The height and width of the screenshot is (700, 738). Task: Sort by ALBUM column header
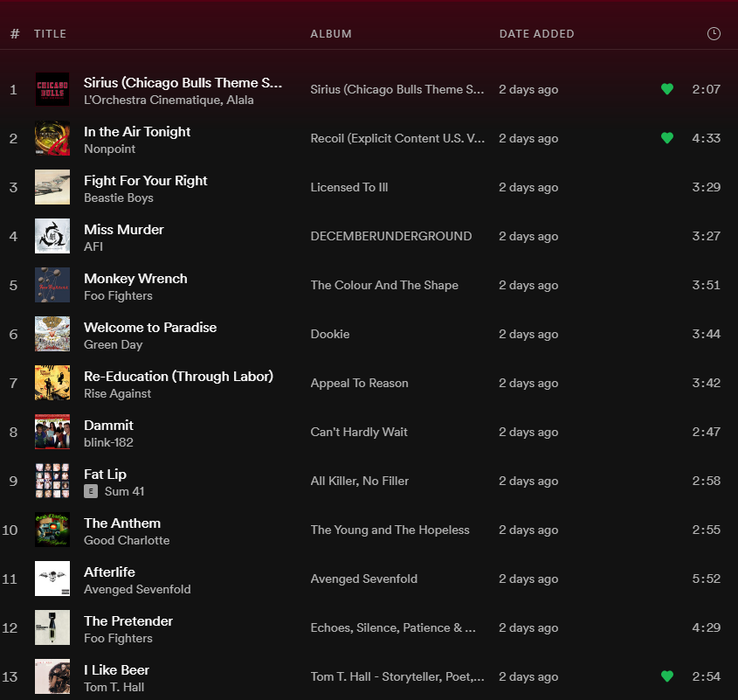(x=331, y=34)
